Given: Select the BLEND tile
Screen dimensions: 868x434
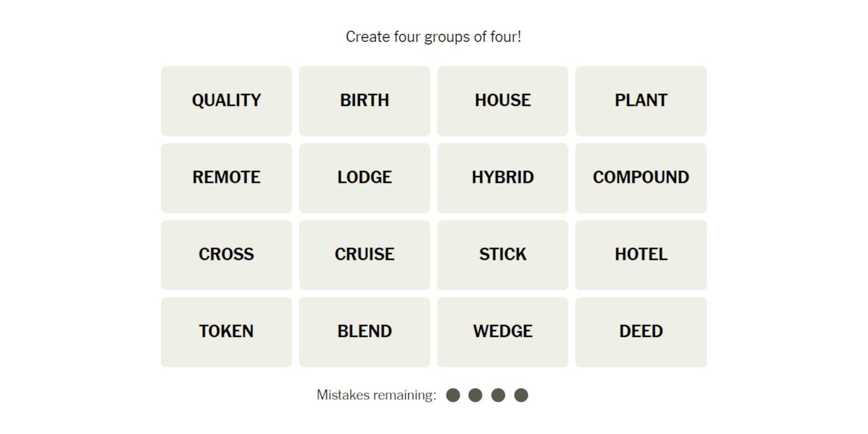Looking at the screenshot, I should point(365,331).
